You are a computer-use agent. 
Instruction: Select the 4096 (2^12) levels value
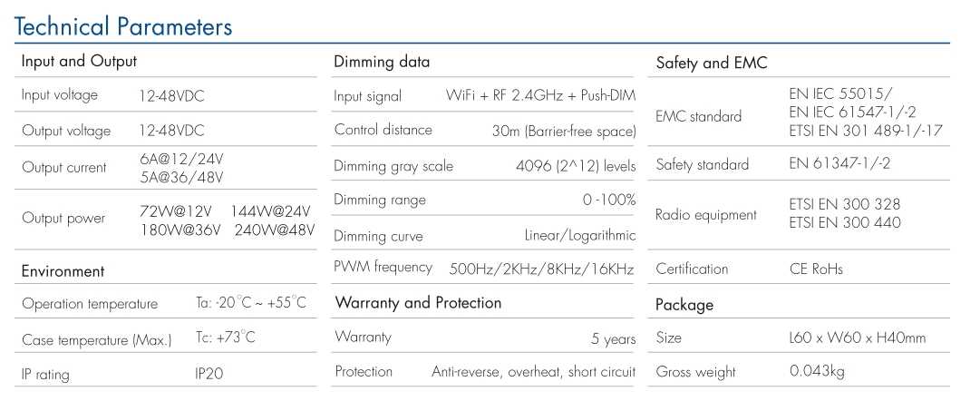tap(576, 166)
